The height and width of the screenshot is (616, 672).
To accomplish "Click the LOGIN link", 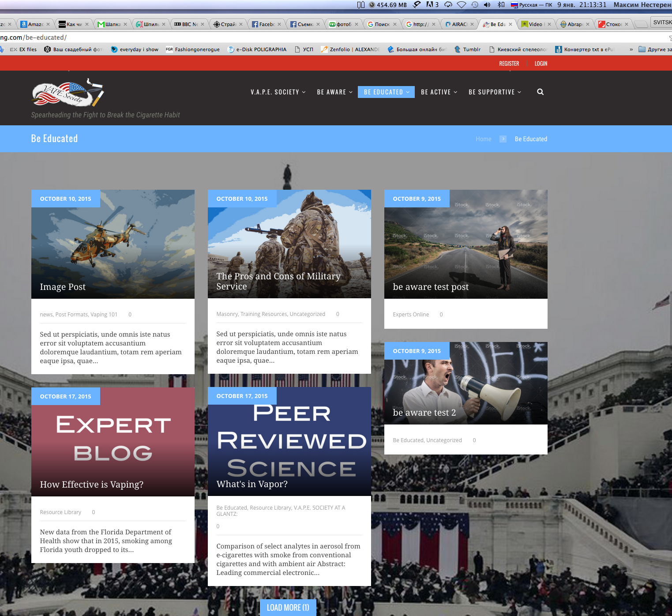I will [541, 64].
